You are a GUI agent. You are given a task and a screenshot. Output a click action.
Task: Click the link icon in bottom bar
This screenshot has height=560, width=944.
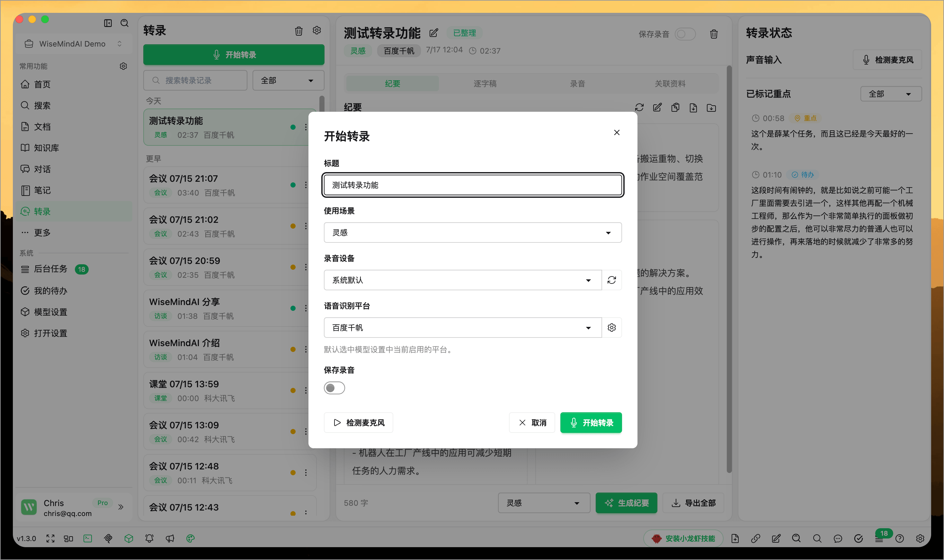[x=756, y=538]
